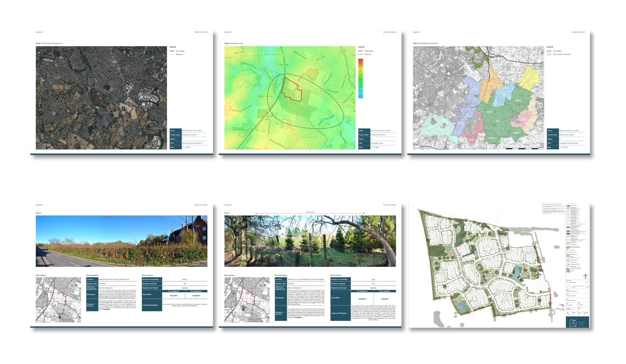626x364 pixels.
Task: Open the Figure 1 aerial map image
Action: [101, 98]
